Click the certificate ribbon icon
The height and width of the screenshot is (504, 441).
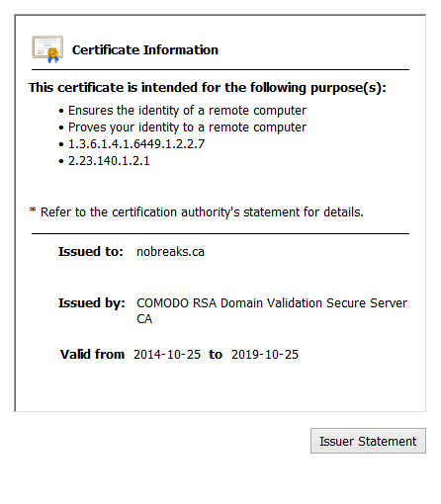47,49
